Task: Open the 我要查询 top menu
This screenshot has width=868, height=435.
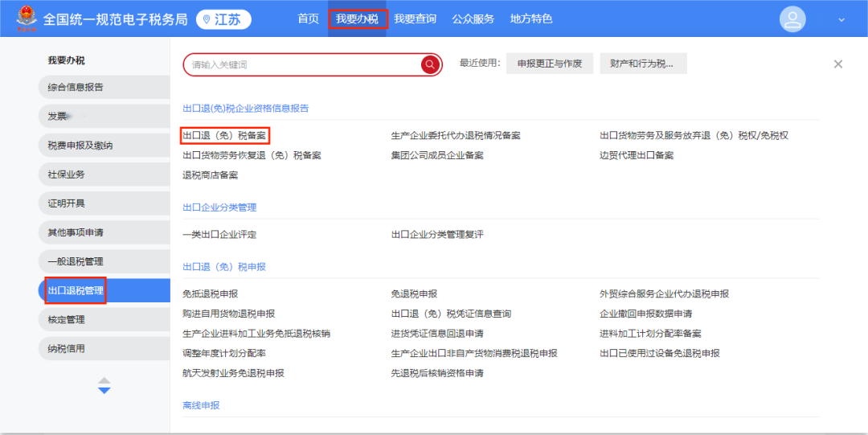Action: [x=416, y=18]
